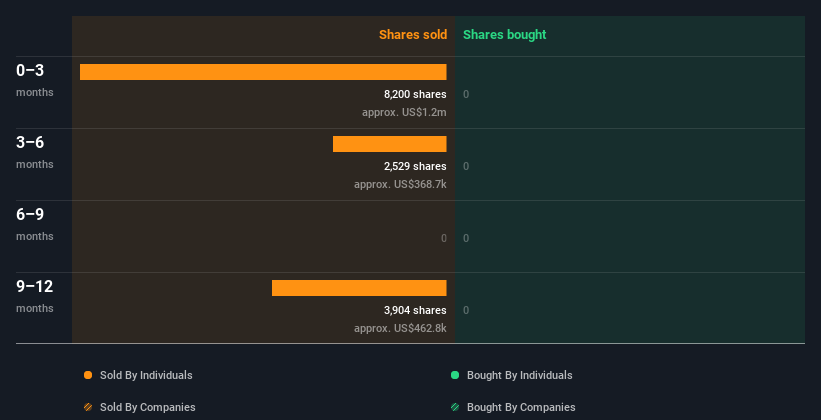The width and height of the screenshot is (821, 420).
Task: Click the approx. US$368.7k value
Action: pyautogui.click(x=400, y=184)
